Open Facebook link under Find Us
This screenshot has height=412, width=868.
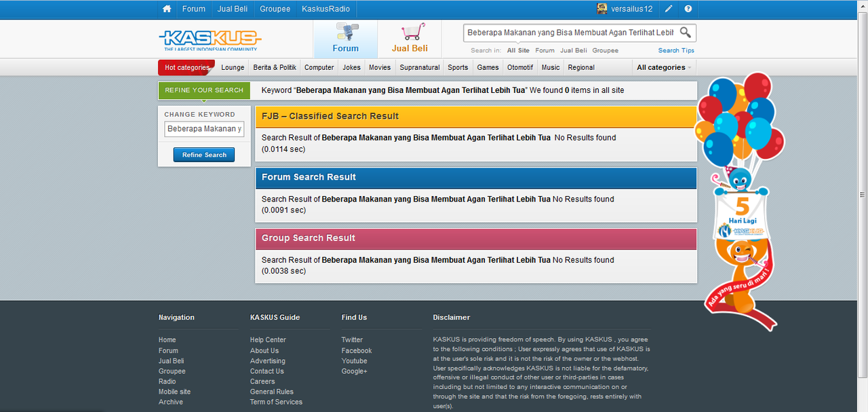click(x=357, y=351)
